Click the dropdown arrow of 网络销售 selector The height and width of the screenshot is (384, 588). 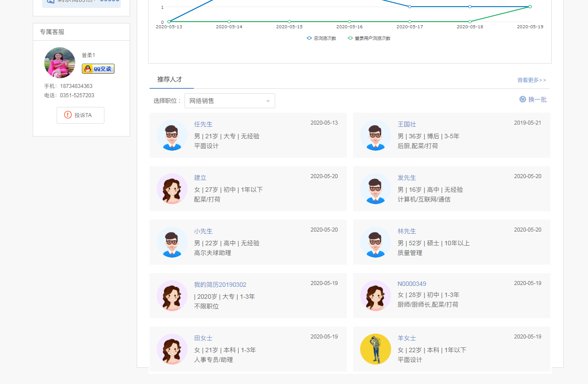coord(268,101)
